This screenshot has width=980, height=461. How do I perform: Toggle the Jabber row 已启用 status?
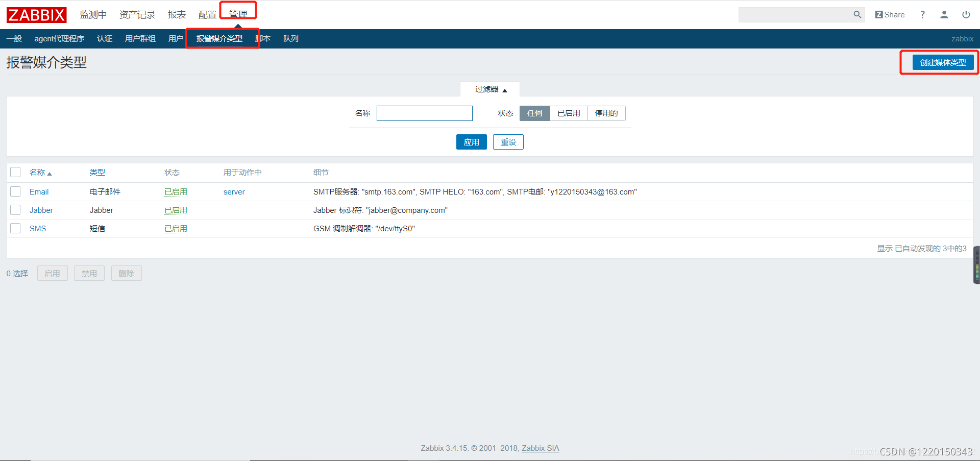pos(176,210)
